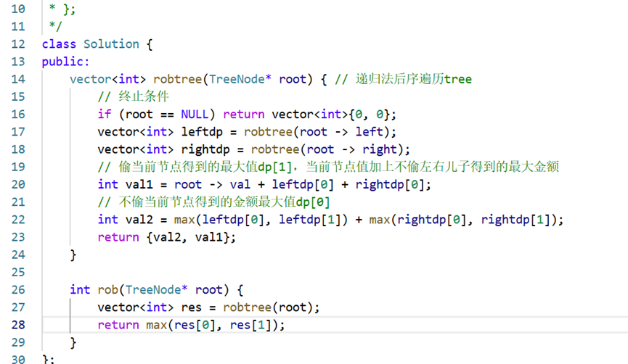628x364 pixels.
Task: Click the 'leftdp' variable declaration on line 17
Action: point(202,132)
